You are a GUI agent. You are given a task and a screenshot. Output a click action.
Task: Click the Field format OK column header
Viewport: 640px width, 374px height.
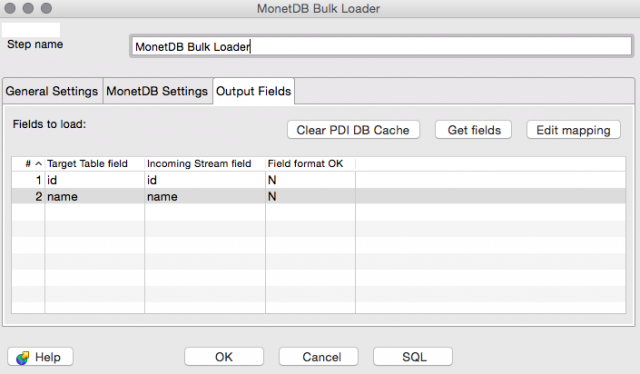[310, 164]
